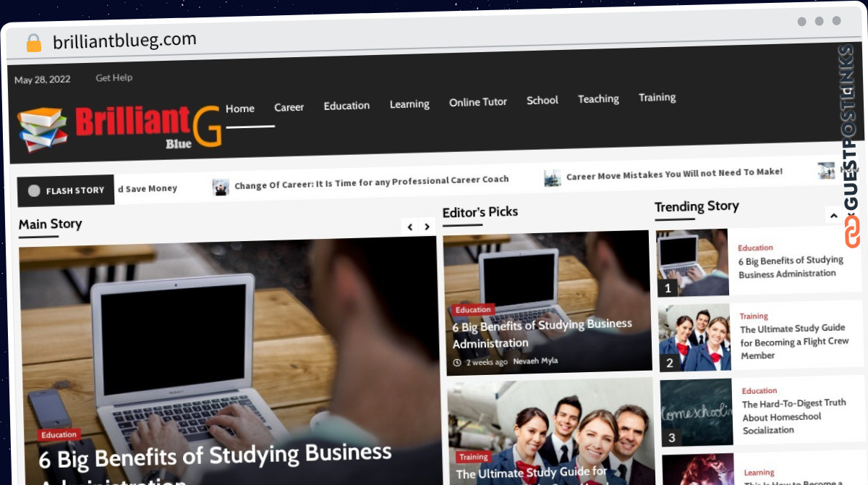Click the Get Help link
Viewport: 868px width, 485px height.
coord(114,77)
